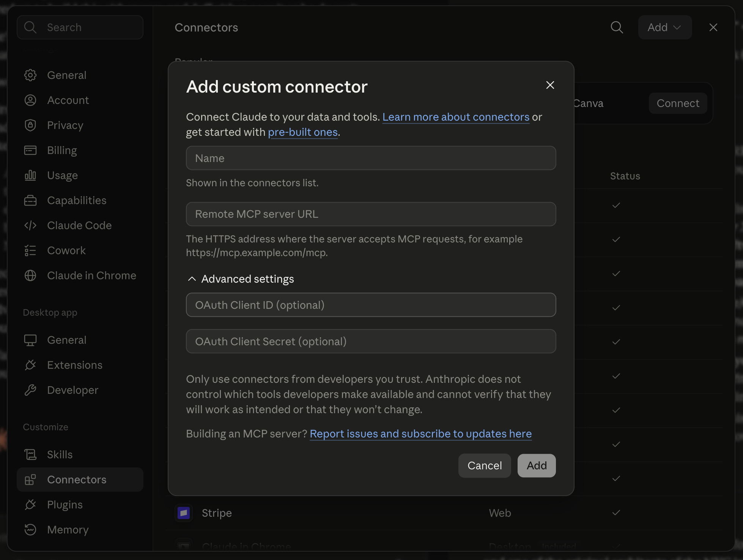Click the Stripe row status checkmark
This screenshot has width=743, height=560.
pyautogui.click(x=616, y=513)
